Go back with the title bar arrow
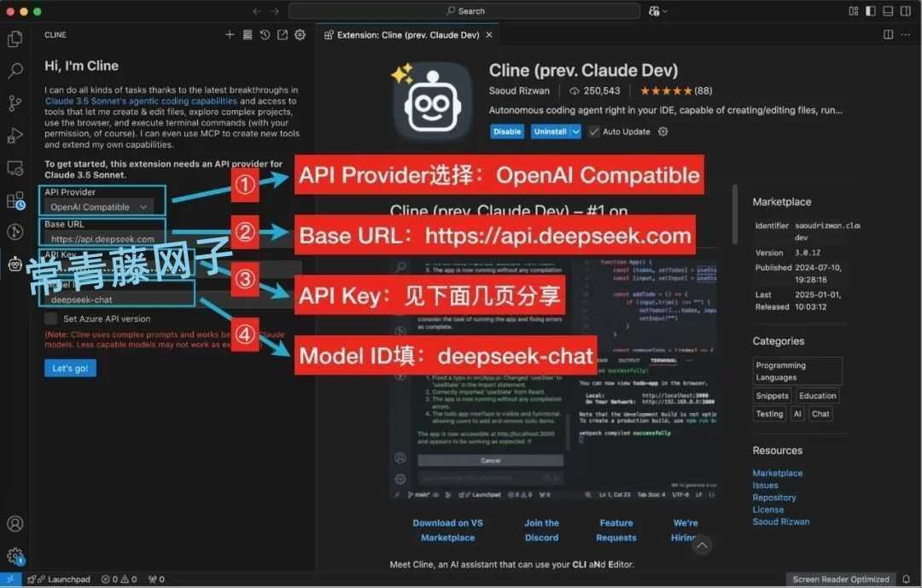The image size is (922, 588). click(x=257, y=10)
